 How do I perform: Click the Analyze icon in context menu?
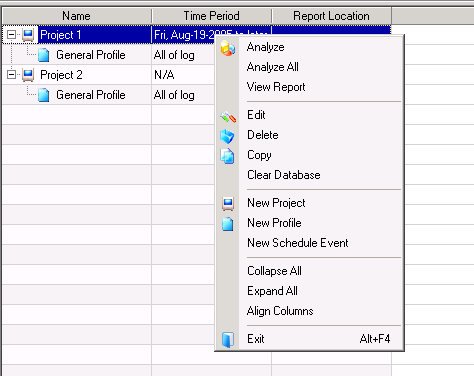point(228,48)
